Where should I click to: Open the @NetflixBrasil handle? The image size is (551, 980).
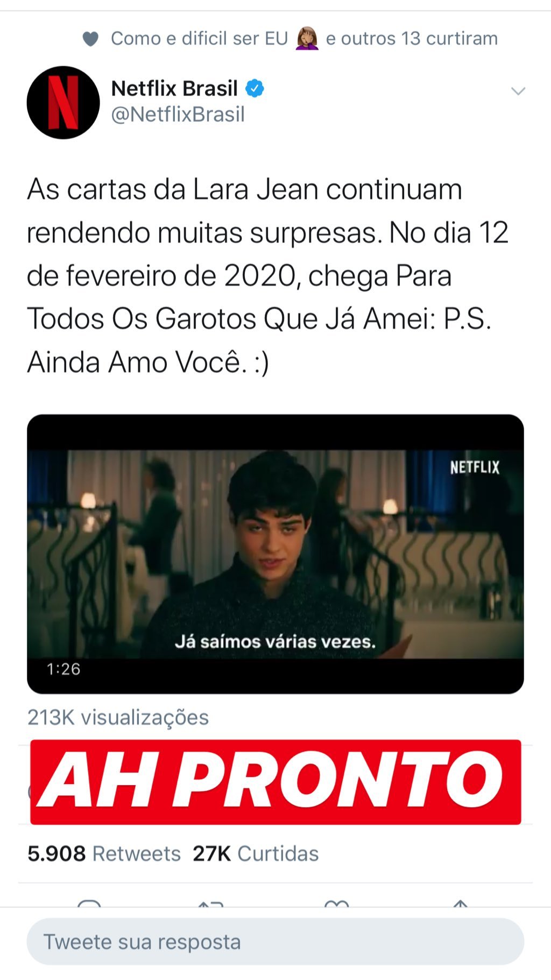178,115
